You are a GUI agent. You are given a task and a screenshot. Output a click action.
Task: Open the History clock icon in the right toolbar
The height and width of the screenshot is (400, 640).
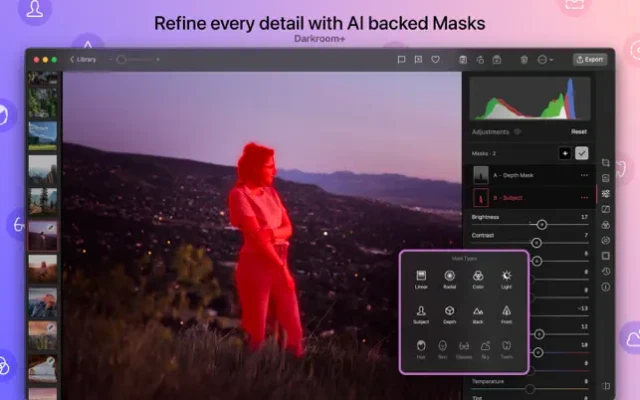point(606,271)
